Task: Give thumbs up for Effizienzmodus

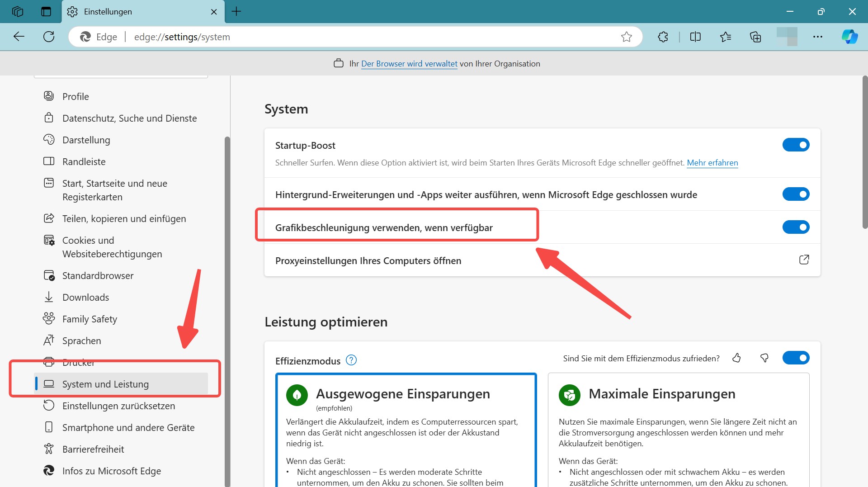Action: click(x=736, y=358)
